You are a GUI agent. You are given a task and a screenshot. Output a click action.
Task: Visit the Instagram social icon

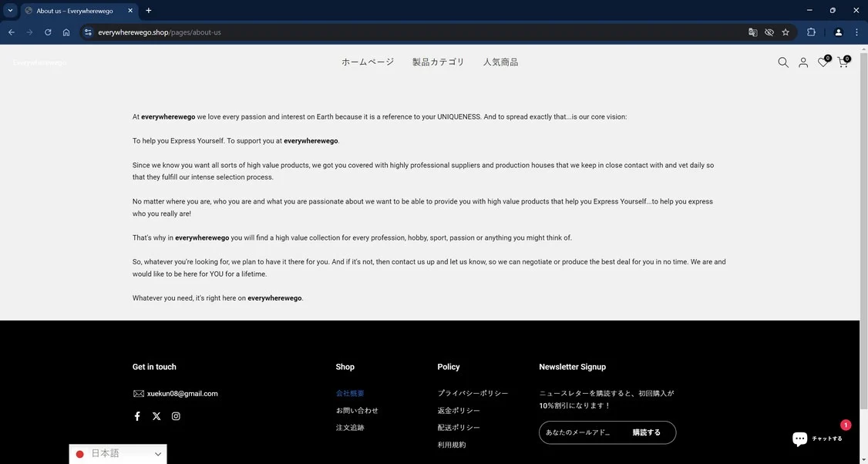click(176, 416)
